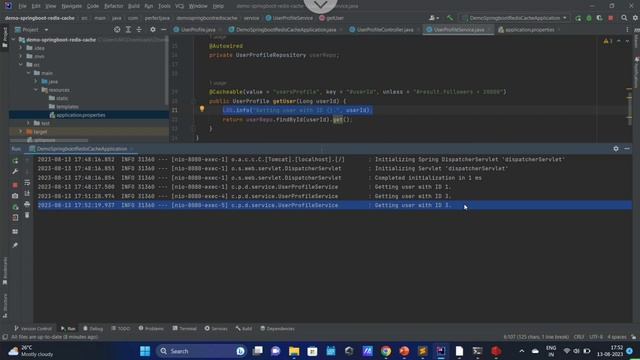Pin the Run tab with pin icon
The image size is (640, 360).
[15, 245]
